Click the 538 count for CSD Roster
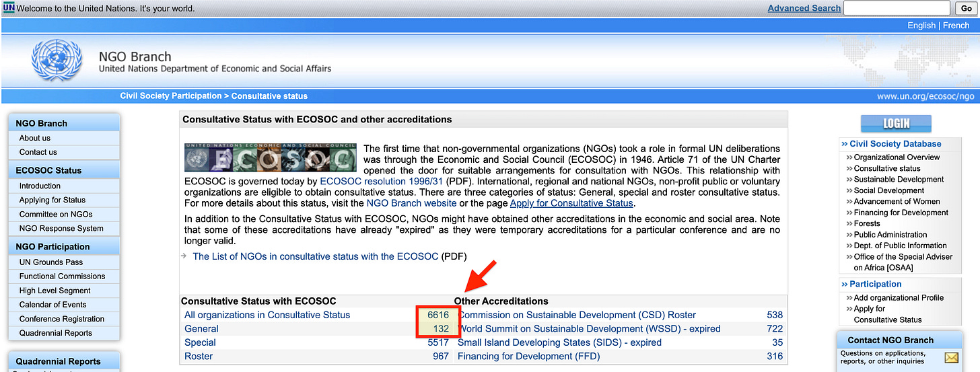The width and height of the screenshot is (980, 372). tap(775, 315)
